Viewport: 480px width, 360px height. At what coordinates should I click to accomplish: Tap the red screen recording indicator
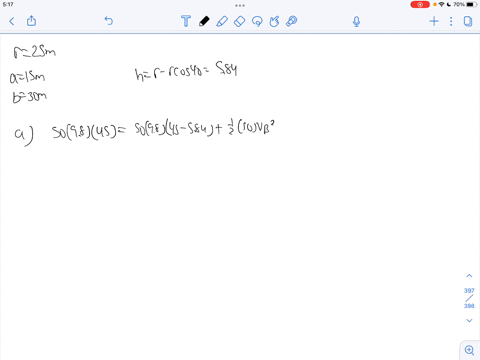420,5
